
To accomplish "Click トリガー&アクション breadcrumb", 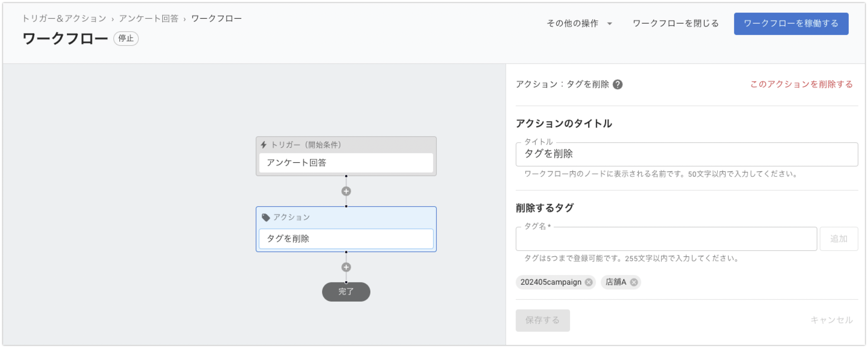I will [x=64, y=18].
